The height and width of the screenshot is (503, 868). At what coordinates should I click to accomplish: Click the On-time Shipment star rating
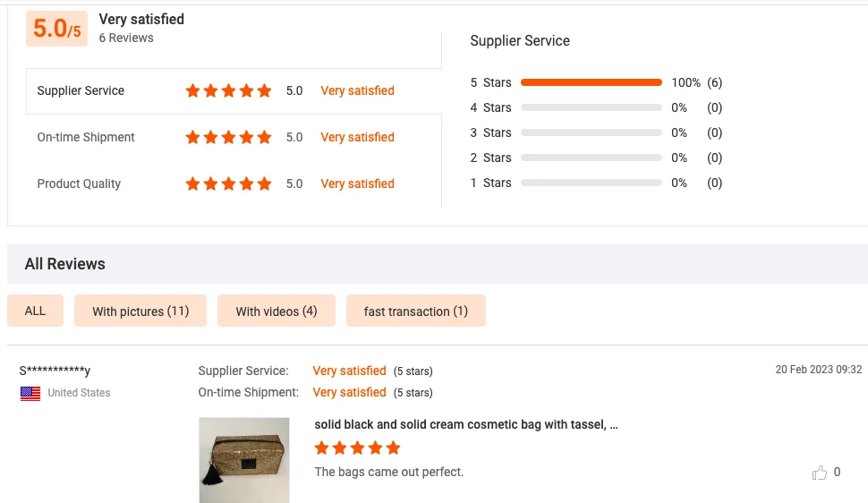pos(228,137)
